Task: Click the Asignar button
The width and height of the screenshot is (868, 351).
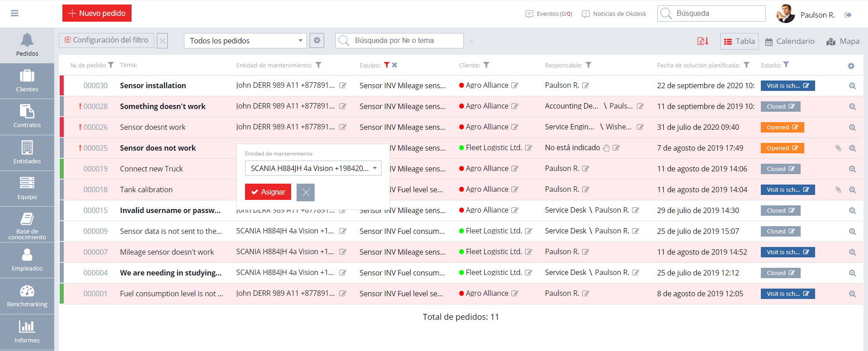Action: tap(268, 192)
